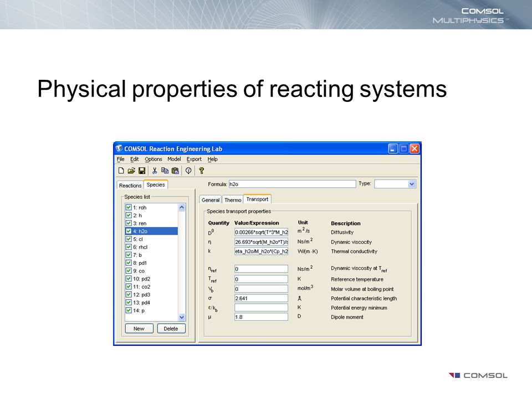Select the Species tab
This screenshot has width=532, height=399.
pyautogui.click(x=156, y=185)
